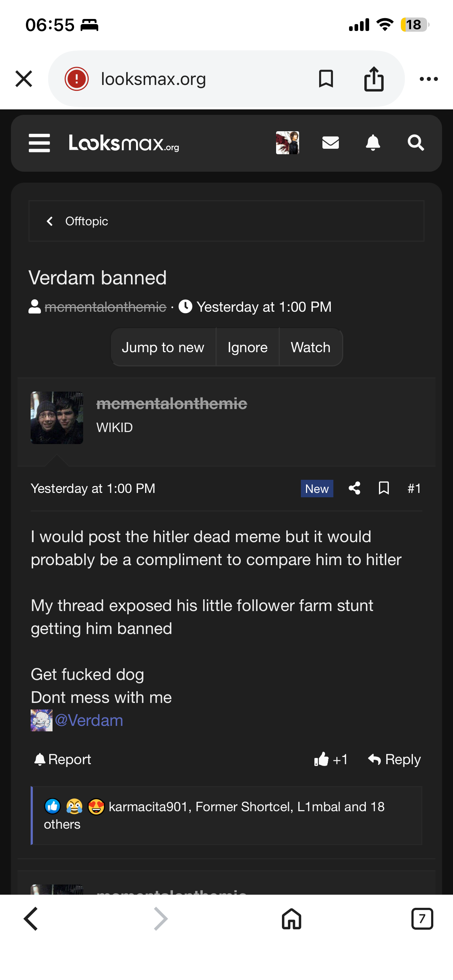
Task: Bookmark page in browser address bar
Action: [326, 79]
